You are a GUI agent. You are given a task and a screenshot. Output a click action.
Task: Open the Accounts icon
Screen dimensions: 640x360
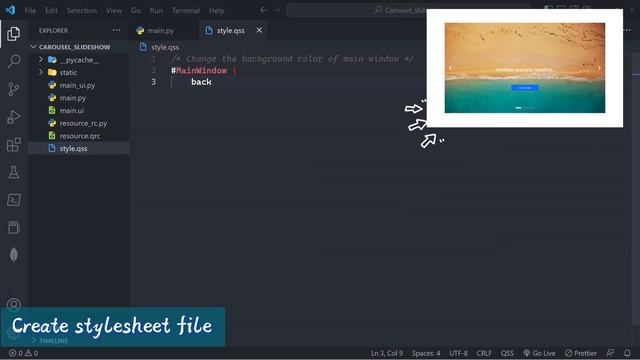(x=13, y=304)
